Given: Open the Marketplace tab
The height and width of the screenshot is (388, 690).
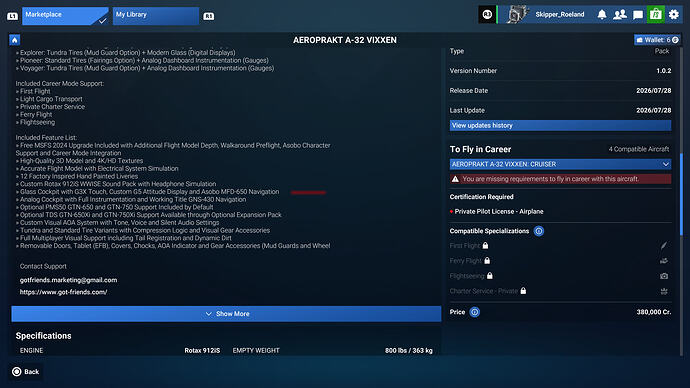Looking at the screenshot, I should [x=65, y=16].
